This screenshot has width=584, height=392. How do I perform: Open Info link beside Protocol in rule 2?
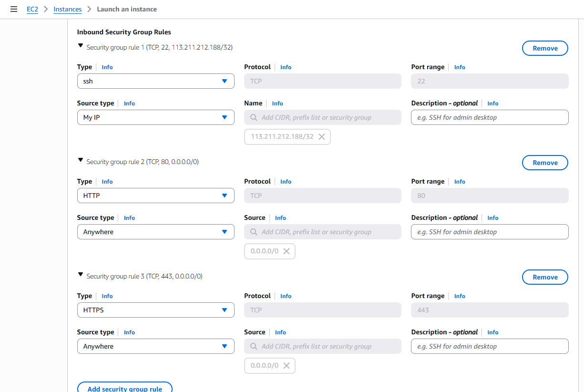coord(286,182)
